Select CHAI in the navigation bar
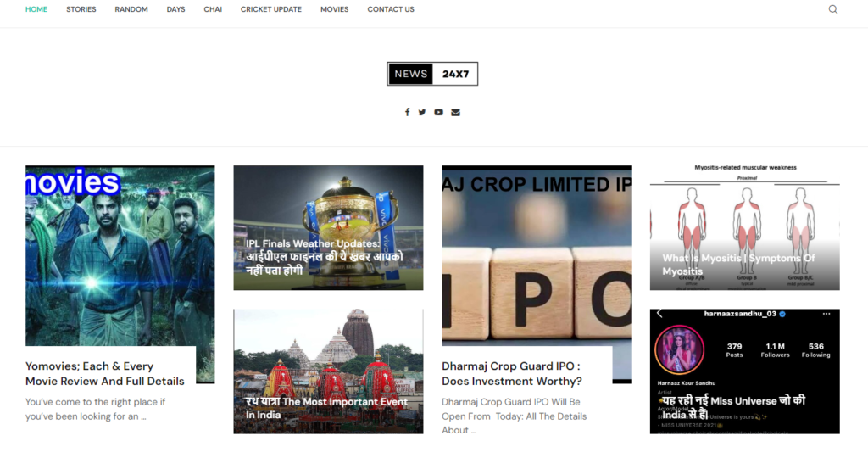 coord(213,9)
